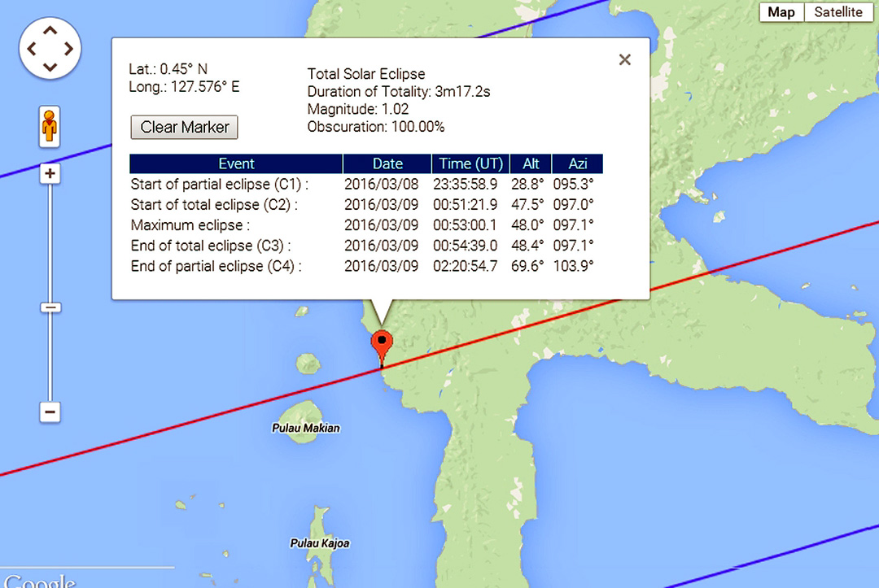Click the Event column header

[236, 163]
